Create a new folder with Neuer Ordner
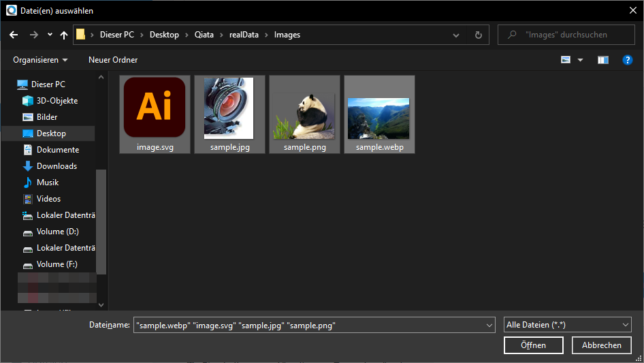This screenshot has height=363, width=644. 113,60
